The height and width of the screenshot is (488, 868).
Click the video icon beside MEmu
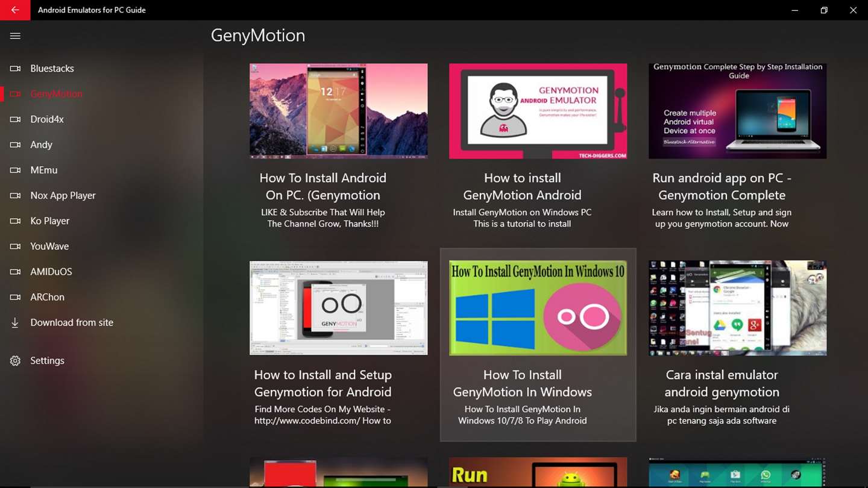click(x=15, y=170)
